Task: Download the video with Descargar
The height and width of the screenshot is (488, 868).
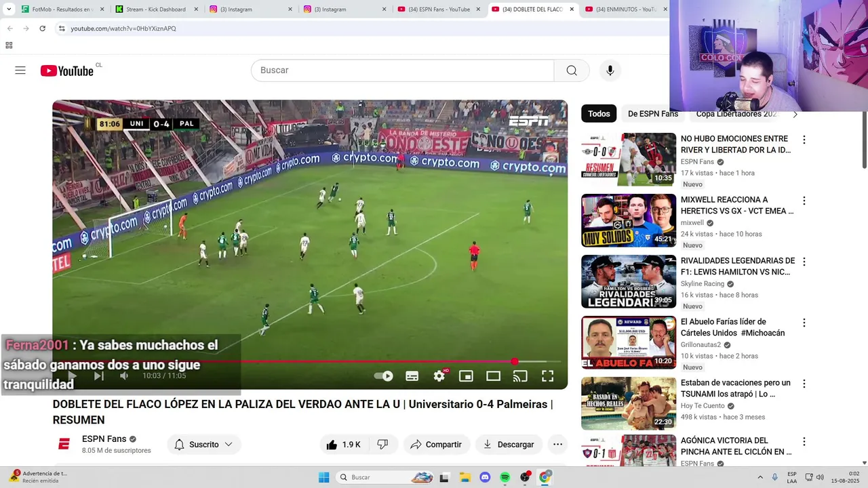Action: pyautogui.click(x=509, y=445)
